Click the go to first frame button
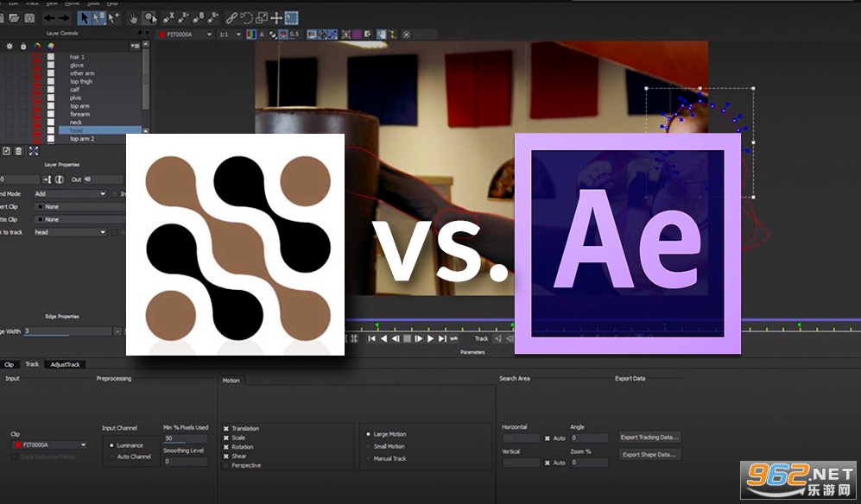The image size is (861, 504). point(371,339)
